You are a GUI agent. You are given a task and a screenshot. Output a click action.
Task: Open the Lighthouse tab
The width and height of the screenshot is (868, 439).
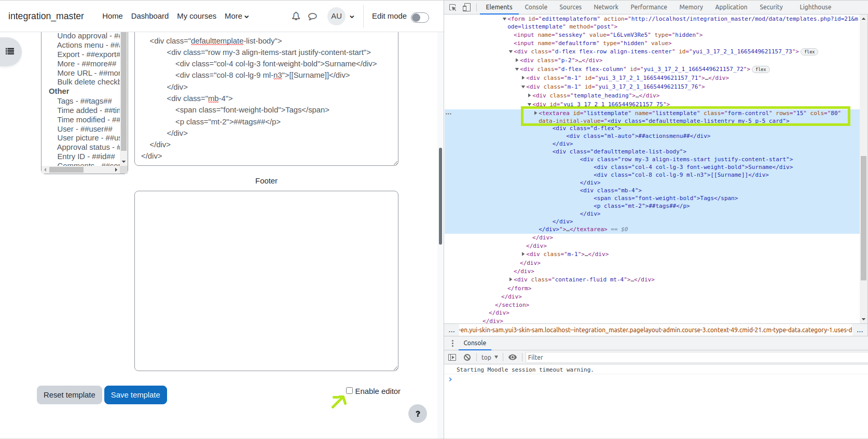[x=815, y=7]
